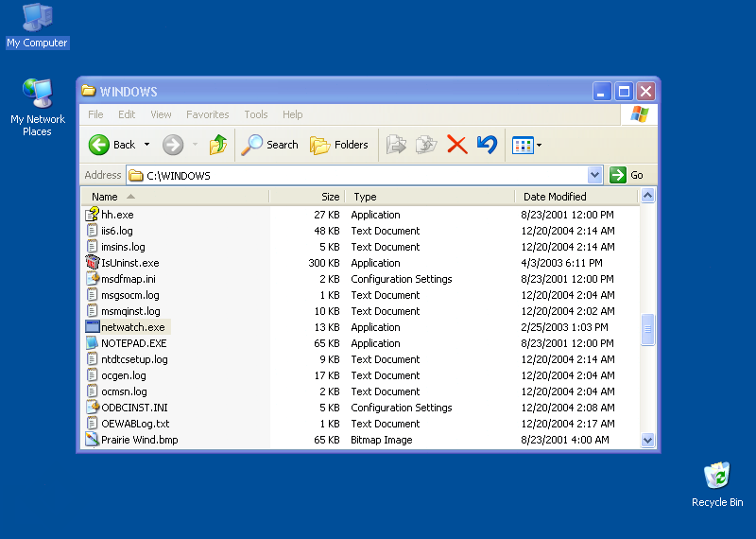
Task: Click the NOTEPAD.EXE file name
Action: click(134, 343)
